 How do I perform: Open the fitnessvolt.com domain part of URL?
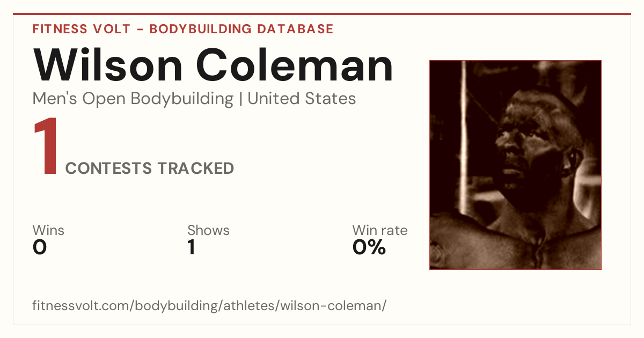click(81, 306)
